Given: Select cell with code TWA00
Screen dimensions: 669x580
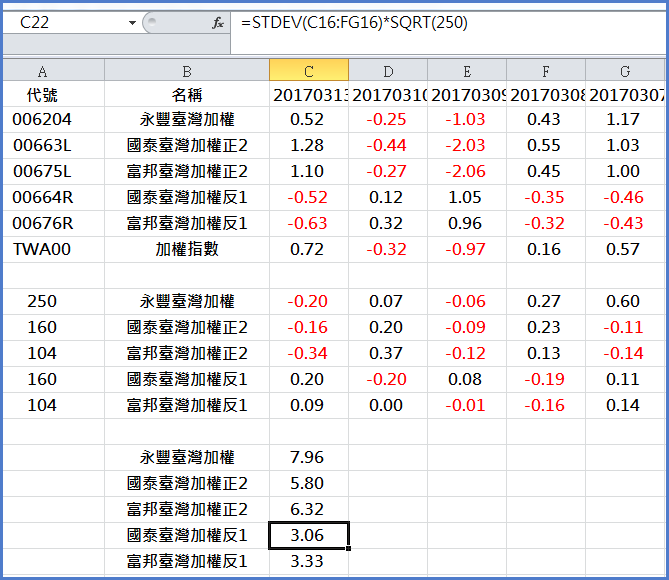Looking at the screenshot, I should [53, 250].
